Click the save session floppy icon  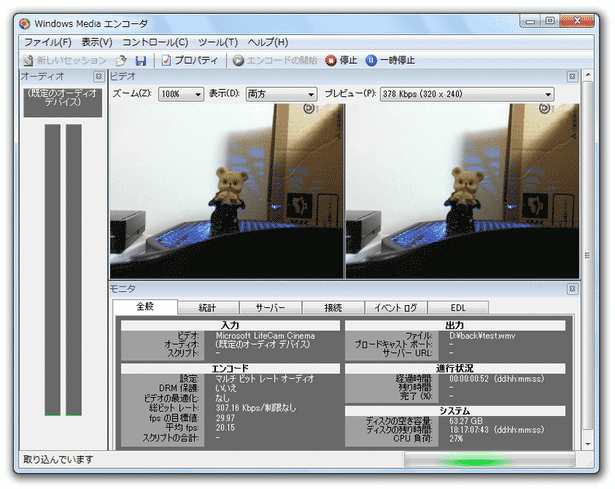(x=140, y=60)
